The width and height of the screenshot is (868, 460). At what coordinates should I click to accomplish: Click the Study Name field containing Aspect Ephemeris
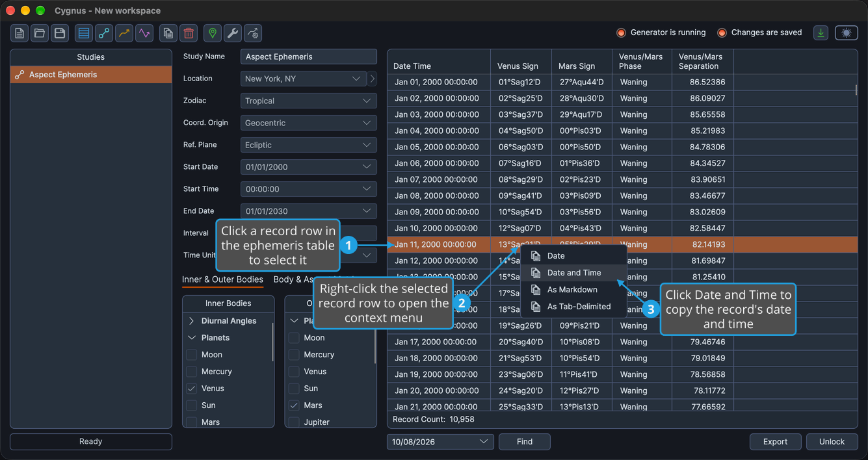click(x=308, y=57)
